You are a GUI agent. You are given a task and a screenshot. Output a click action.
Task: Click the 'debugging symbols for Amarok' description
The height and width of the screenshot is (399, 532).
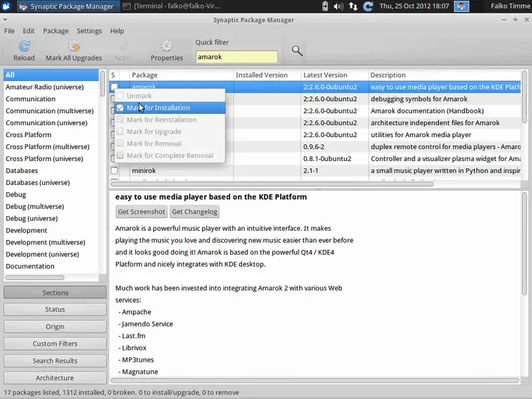tap(419, 99)
